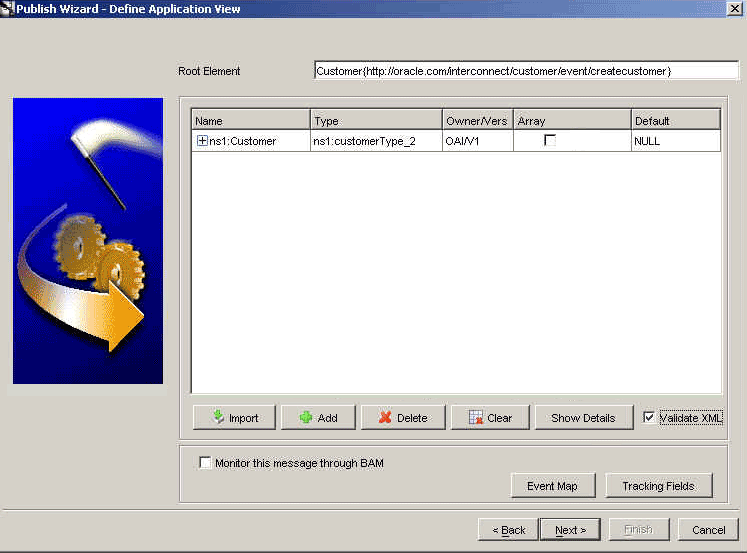Image resolution: width=747 pixels, height=553 pixels.
Task: Select the ns1:customerType_2 type cell
Action: tap(376, 141)
